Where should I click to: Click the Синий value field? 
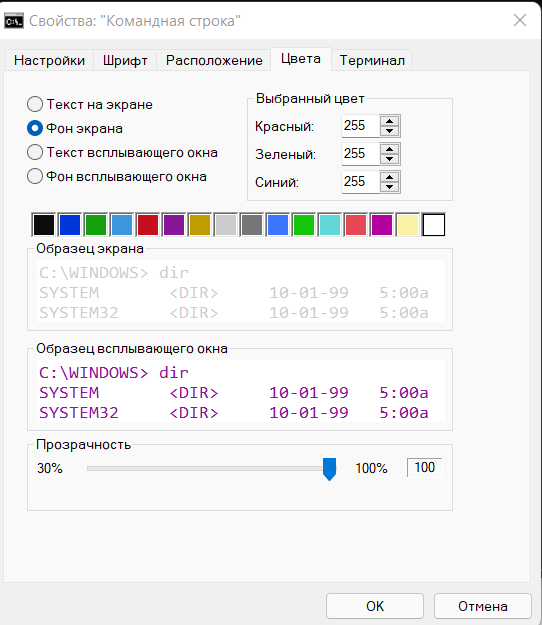coord(361,182)
